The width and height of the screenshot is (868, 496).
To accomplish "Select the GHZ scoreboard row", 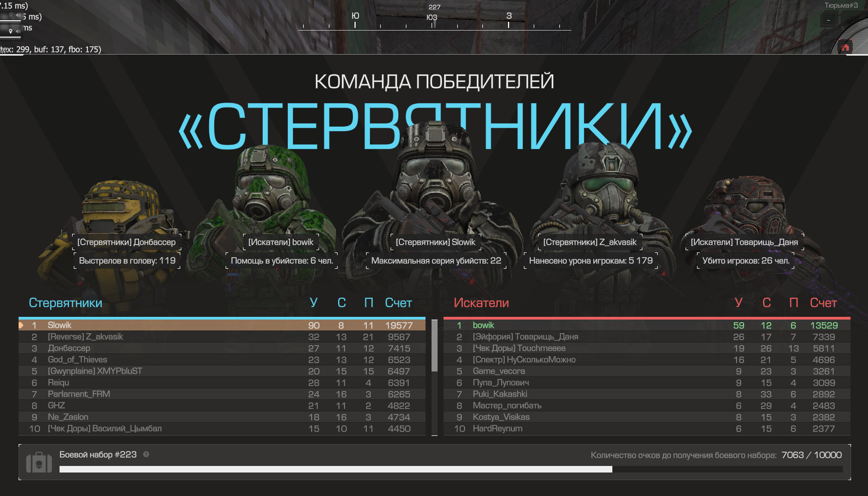I will (x=222, y=405).
